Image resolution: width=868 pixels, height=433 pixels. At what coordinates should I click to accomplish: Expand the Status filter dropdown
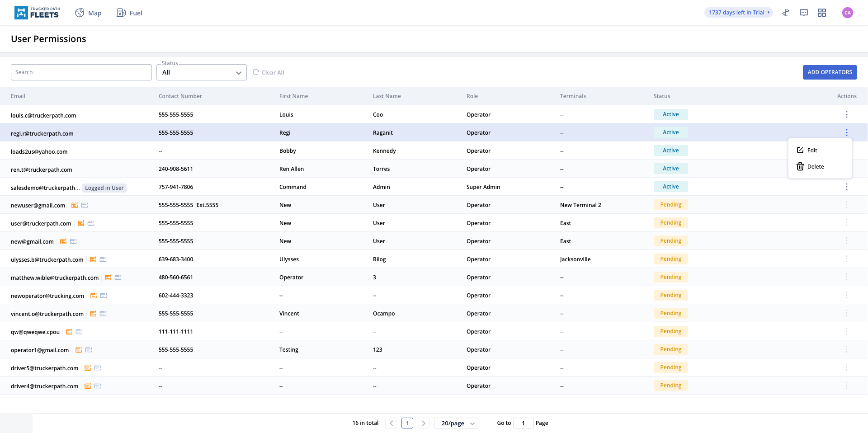[202, 72]
